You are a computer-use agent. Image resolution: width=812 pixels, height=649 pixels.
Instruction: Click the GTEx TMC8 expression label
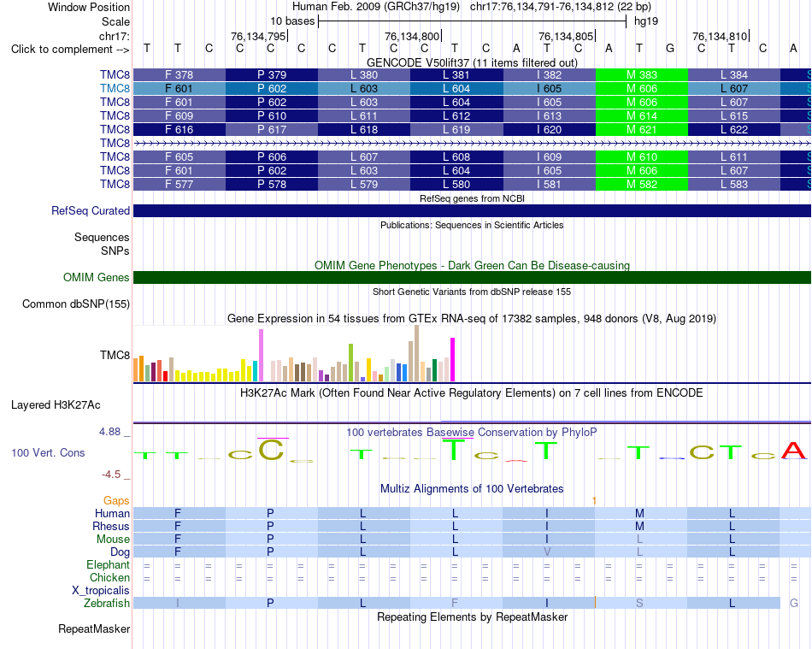pyautogui.click(x=115, y=356)
